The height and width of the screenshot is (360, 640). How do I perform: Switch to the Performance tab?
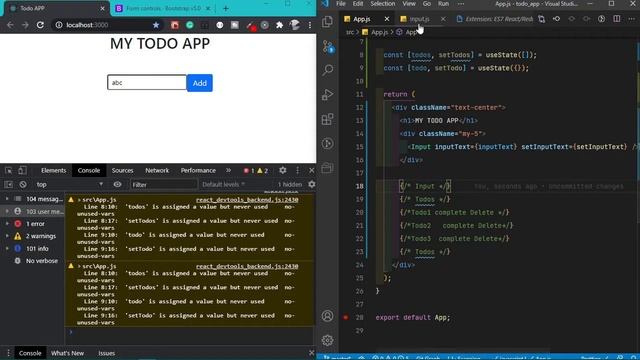[x=198, y=170]
